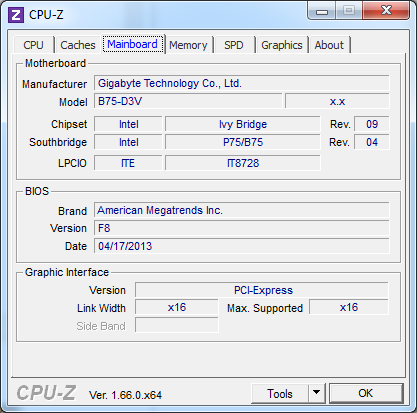The width and height of the screenshot is (417, 413).
Task: Switch to the CPU tab
Action: tap(33, 45)
